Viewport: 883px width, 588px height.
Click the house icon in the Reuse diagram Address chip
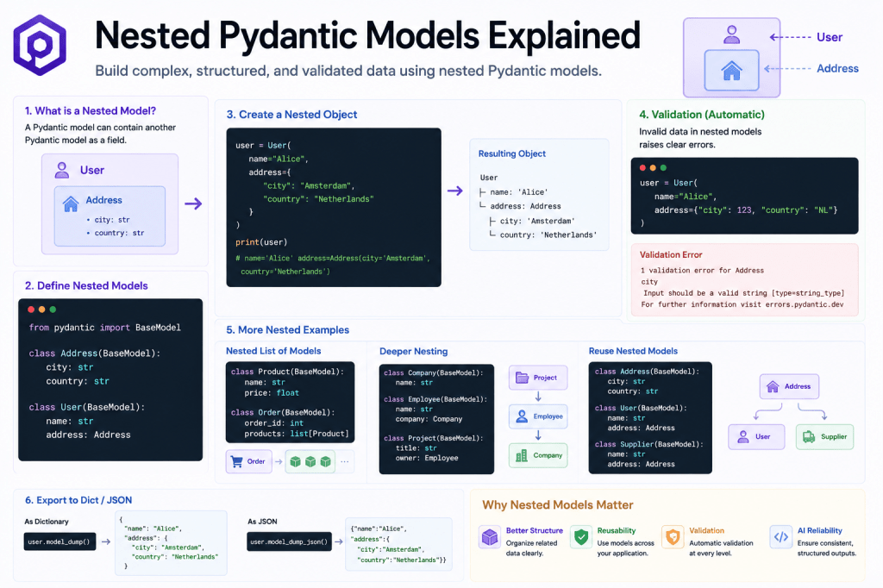coord(773,386)
